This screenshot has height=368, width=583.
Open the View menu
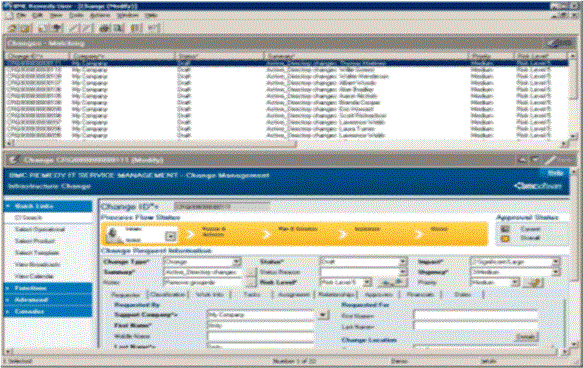click(x=56, y=15)
